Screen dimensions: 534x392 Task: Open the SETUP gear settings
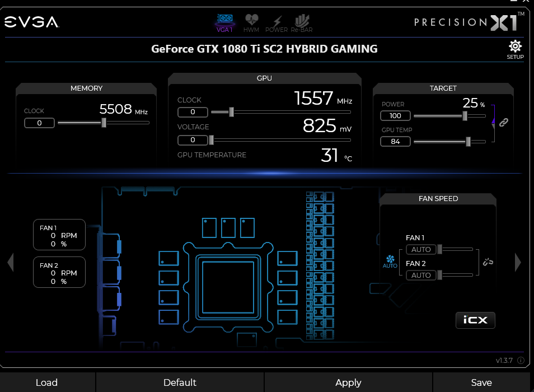515,50
